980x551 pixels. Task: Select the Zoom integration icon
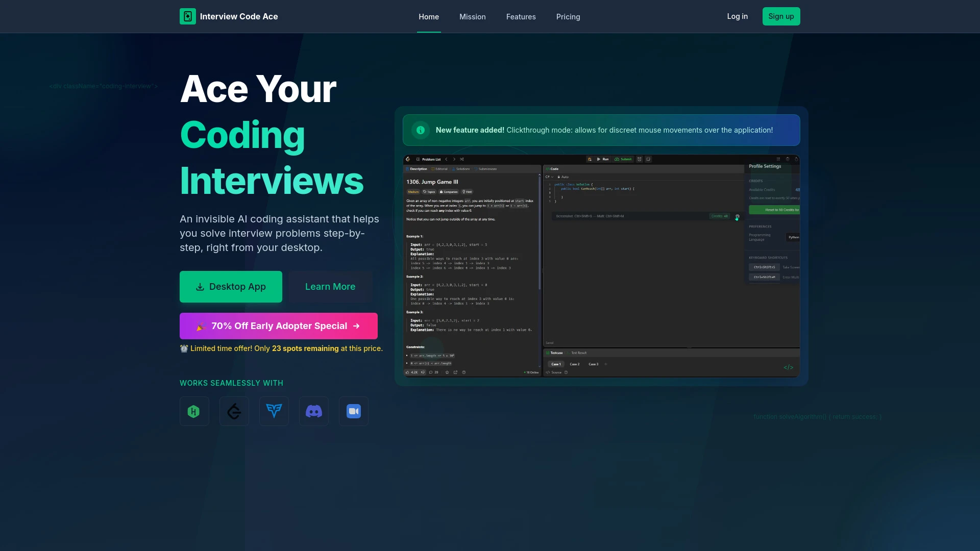[x=353, y=411]
